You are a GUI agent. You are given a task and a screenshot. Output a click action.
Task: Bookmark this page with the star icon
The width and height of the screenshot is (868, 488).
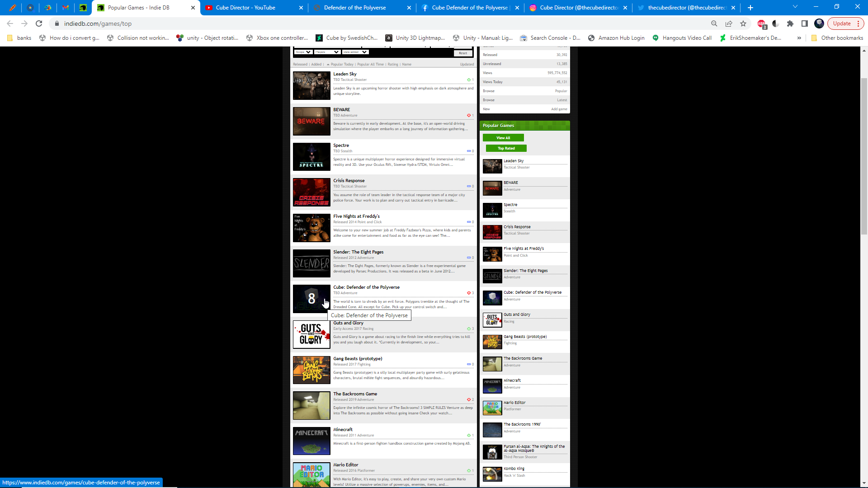point(743,23)
